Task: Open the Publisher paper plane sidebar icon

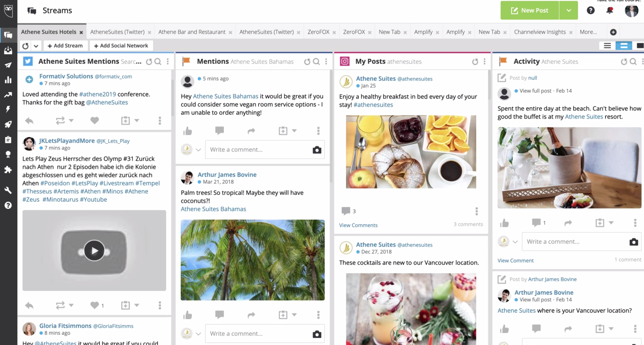Action: pyautogui.click(x=8, y=65)
